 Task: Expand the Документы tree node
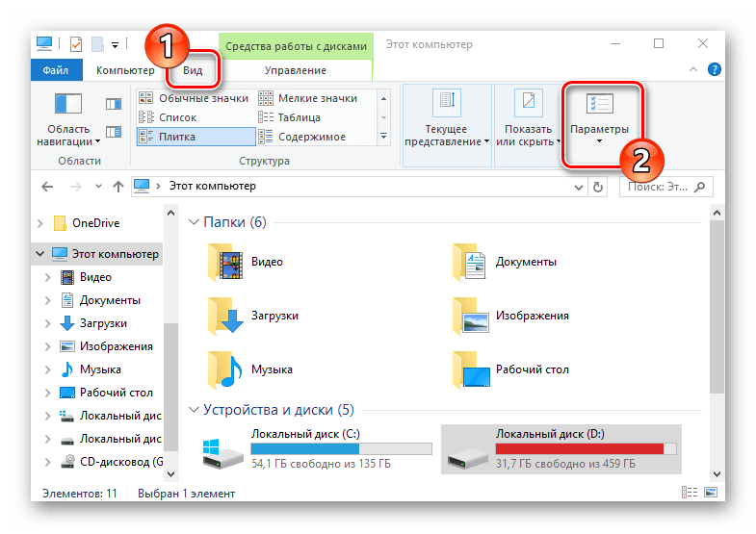pyautogui.click(x=47, y=300)
